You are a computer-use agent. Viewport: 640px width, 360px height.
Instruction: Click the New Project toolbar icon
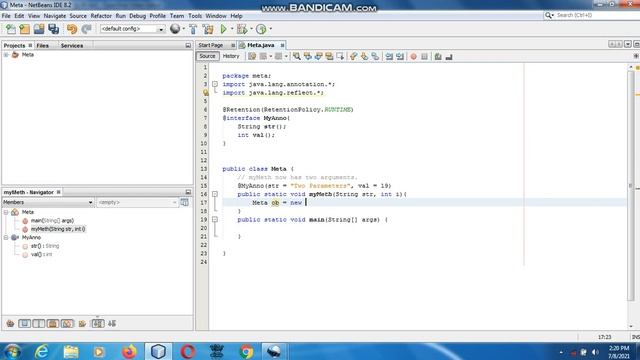click(x=24, y=29)
